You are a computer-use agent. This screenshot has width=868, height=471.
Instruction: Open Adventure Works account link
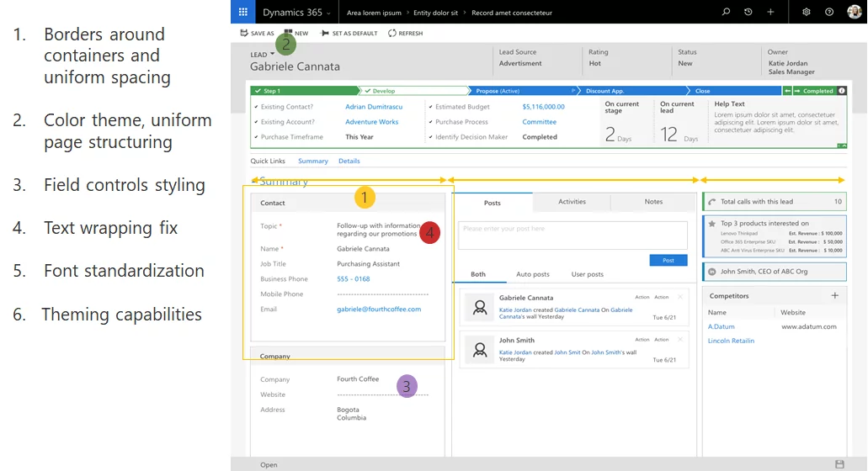tap(371, 122)
